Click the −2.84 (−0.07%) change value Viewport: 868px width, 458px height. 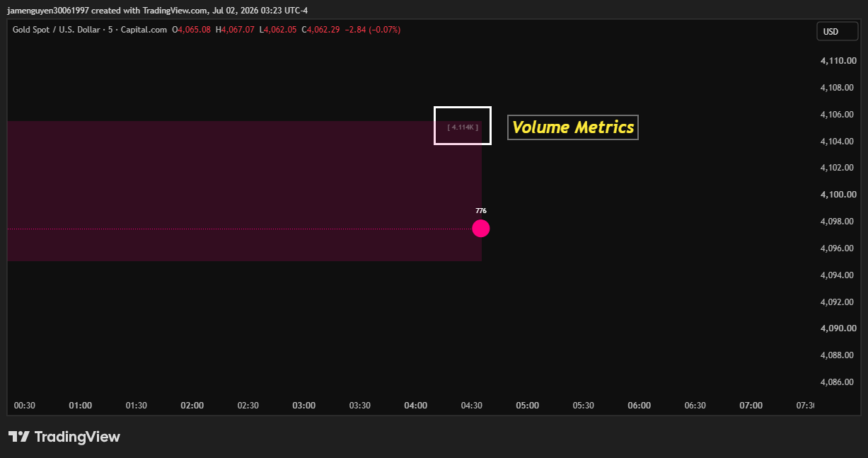[373, 30]
